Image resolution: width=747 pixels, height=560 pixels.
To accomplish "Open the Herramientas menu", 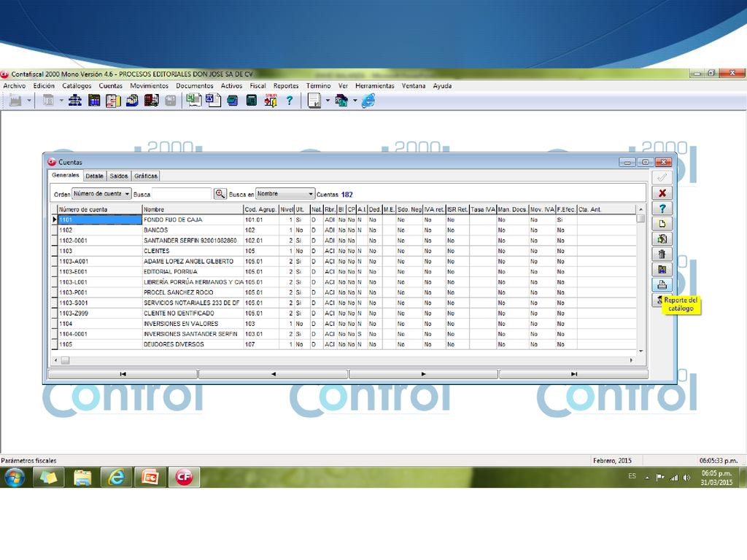I will click(375, 86).
